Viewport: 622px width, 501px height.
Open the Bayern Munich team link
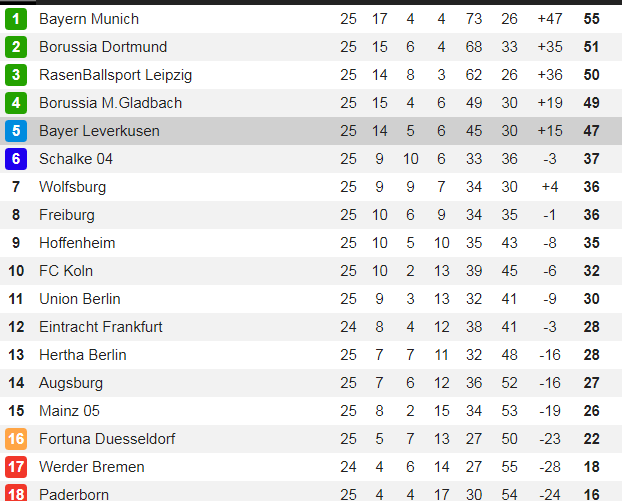[x=89, y=19]
